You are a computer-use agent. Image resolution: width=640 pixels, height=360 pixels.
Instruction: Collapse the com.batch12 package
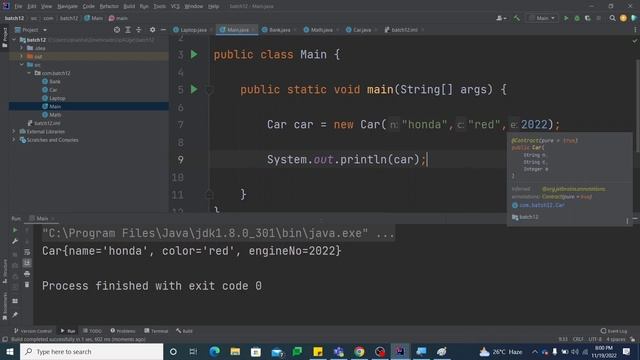point(29,73)
